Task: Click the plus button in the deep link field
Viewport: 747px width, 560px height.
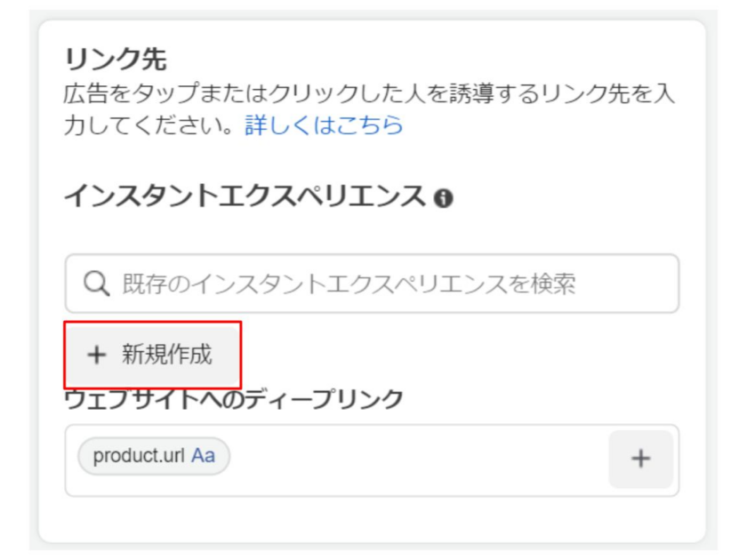Action: click(640, 459)
